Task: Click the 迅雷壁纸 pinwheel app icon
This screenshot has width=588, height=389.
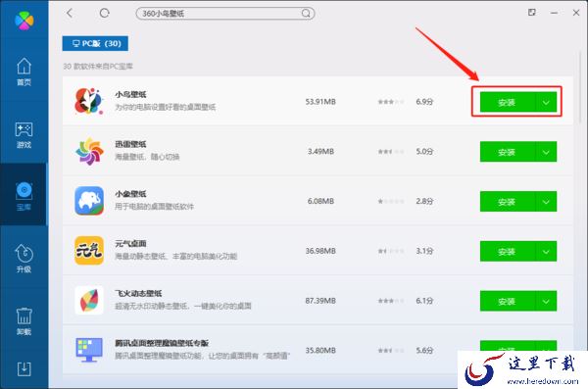Action: click(x=89, y=151)
